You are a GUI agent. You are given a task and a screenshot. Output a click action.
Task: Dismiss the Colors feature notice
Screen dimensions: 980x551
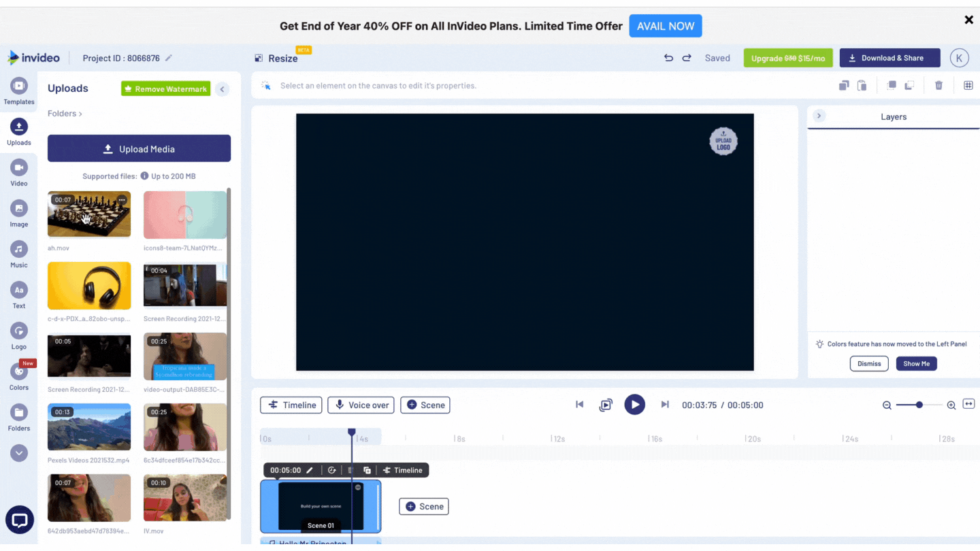point(869,364)
